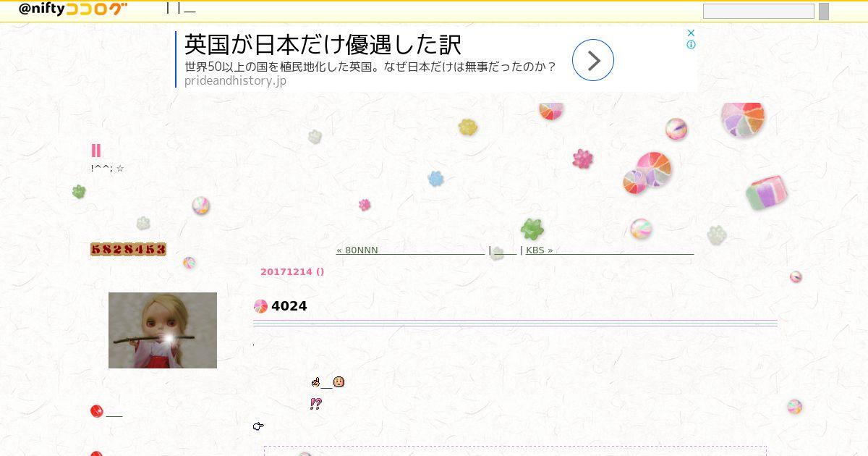The height and width of the screenshot is (456, 868).
Task: Open the post title 4024
Action: pos(289,306)
